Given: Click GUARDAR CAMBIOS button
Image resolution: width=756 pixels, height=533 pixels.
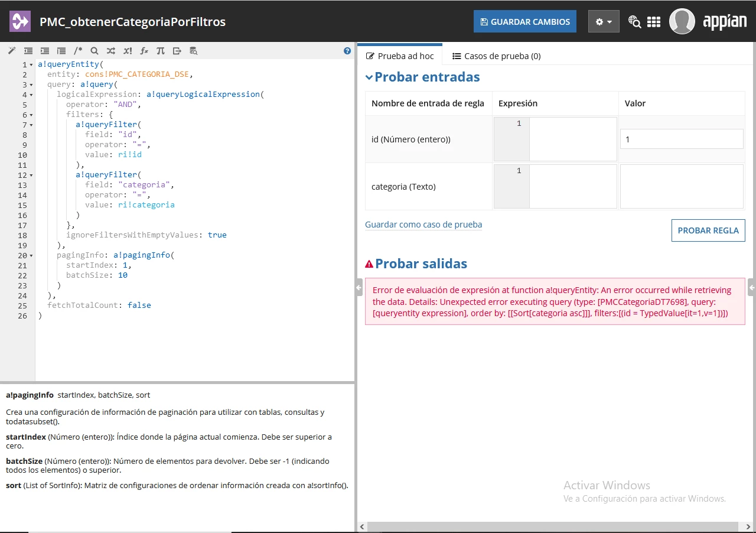Looking at the screenshot, I should tap(525, 22).
